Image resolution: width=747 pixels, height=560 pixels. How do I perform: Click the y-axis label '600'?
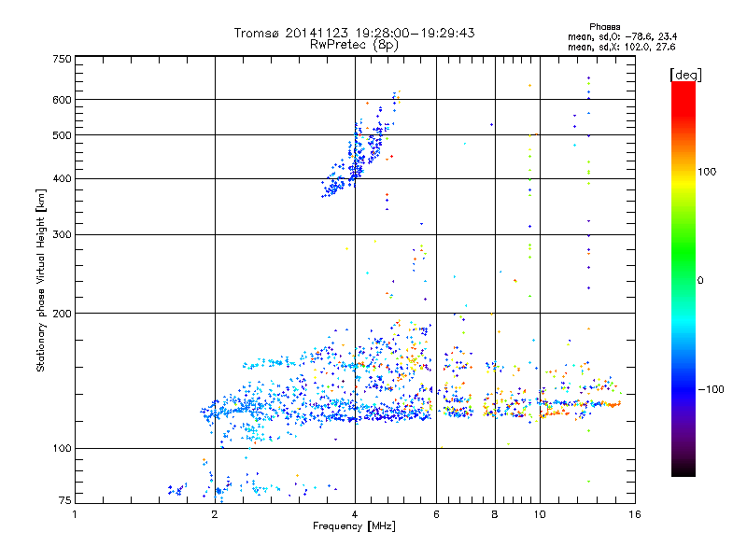point(63,100)
